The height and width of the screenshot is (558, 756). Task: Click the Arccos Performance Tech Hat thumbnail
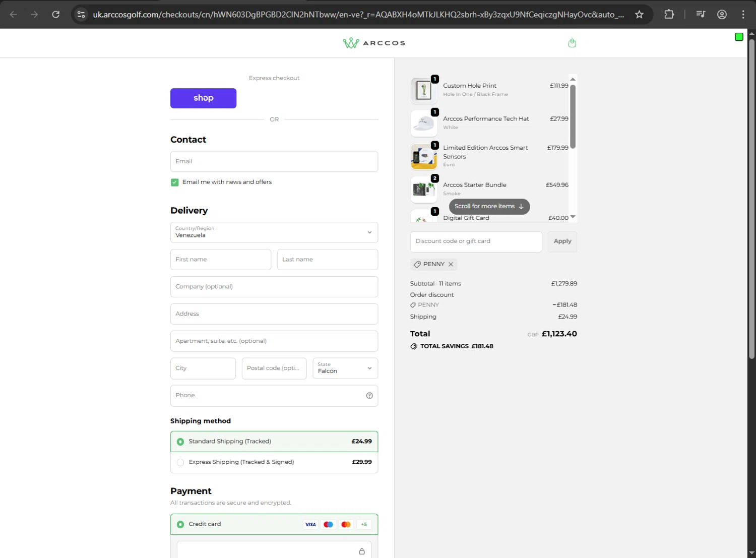(424, 123)
